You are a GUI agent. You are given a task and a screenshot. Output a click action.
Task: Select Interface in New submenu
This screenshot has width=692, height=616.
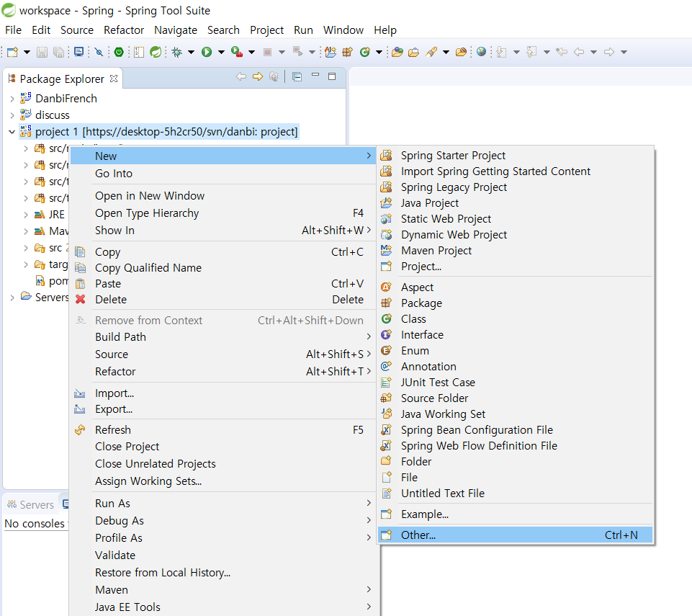point(515,335)
